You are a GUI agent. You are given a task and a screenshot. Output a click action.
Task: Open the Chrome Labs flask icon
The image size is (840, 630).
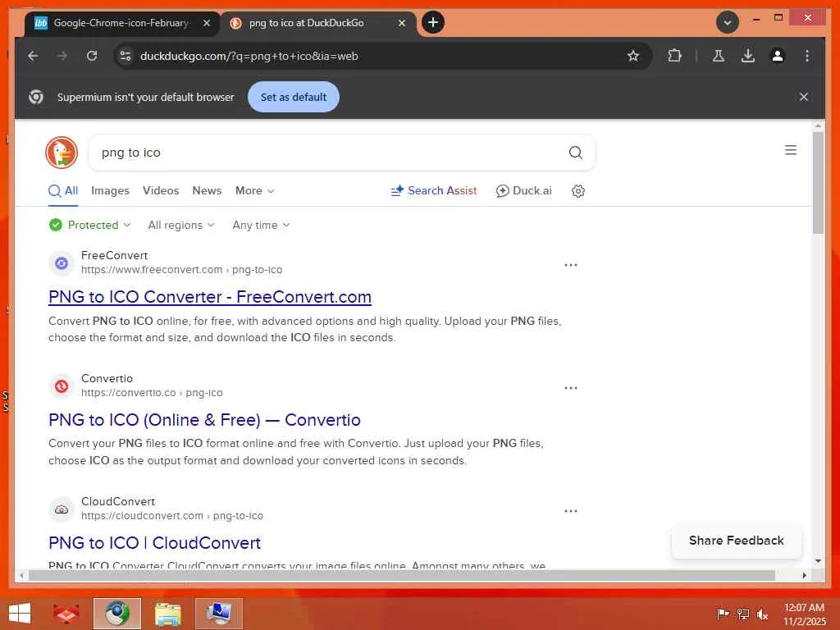coord(719,56)
